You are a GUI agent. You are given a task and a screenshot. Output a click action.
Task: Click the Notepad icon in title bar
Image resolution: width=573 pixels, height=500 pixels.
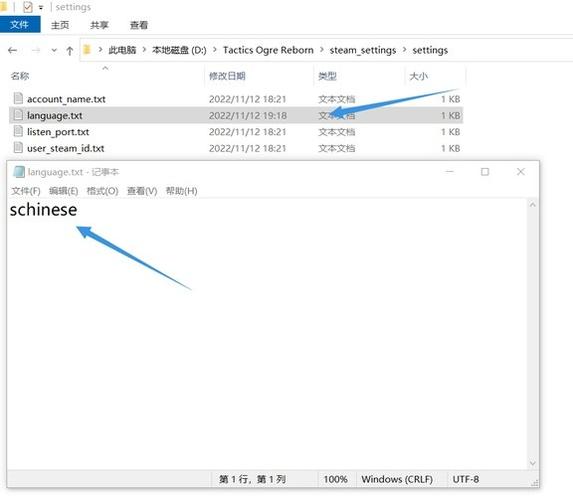19,172
